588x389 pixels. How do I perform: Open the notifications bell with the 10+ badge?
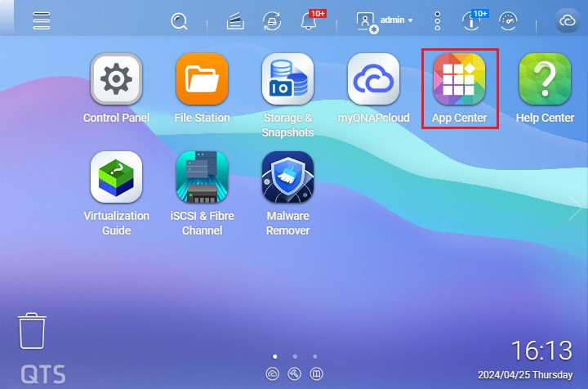pos(309,21)
